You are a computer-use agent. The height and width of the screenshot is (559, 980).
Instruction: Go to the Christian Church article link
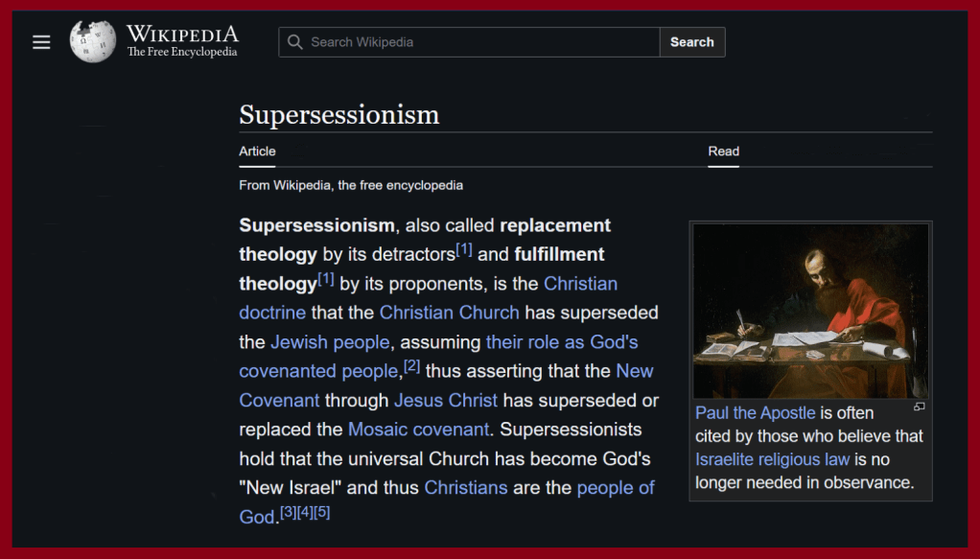click(449, 313)
